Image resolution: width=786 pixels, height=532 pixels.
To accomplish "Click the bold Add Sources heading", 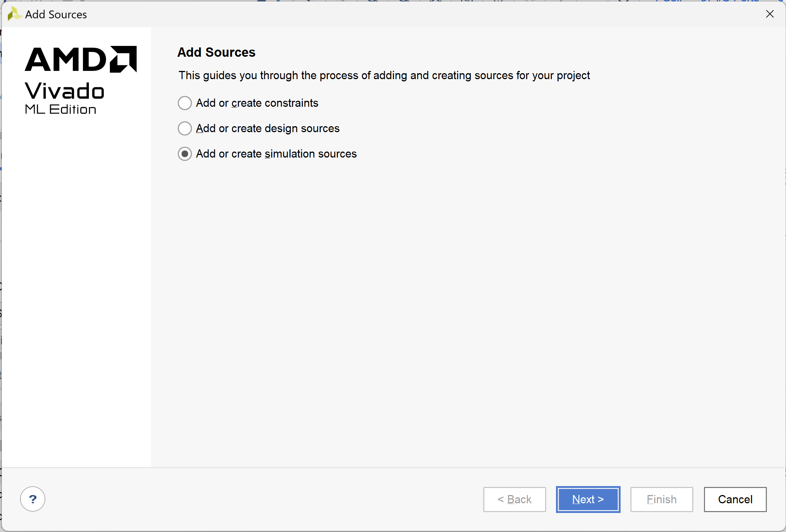I will tap(216, 52).
